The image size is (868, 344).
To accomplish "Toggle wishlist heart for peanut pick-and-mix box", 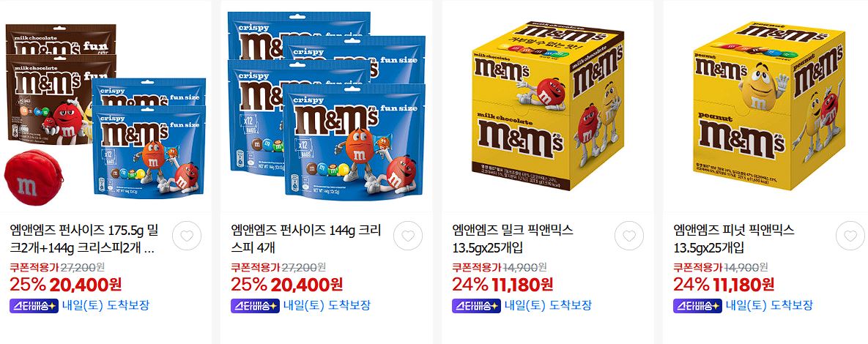I will (x=850, y=236).
